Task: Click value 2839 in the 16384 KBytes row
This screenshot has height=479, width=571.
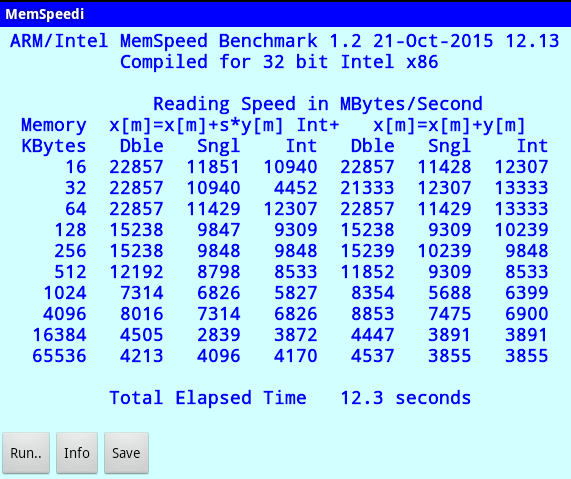Action: 218,335
